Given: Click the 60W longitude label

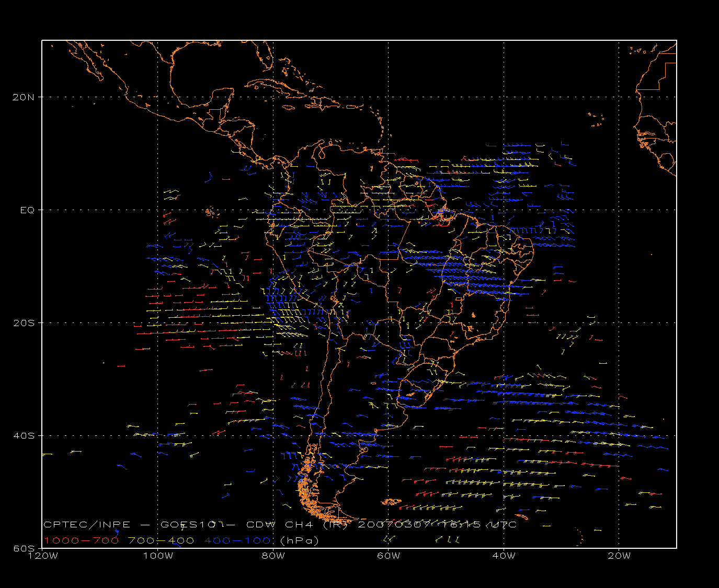Looking at the screenshot, I should pos(389,556).
